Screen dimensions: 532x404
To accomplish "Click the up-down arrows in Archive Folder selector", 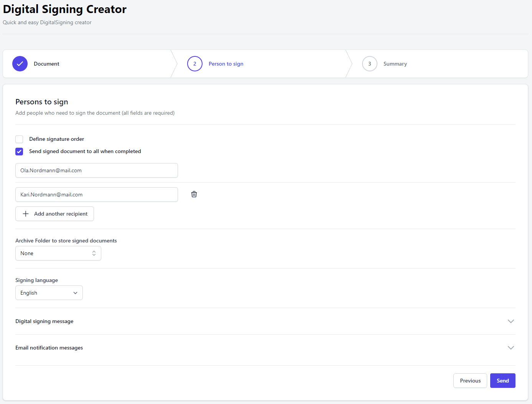I will (x=94, y=253).
